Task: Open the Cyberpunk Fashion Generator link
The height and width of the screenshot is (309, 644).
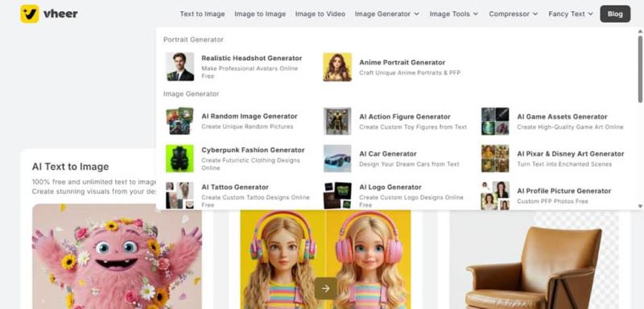Action: (x=253, y=150)
